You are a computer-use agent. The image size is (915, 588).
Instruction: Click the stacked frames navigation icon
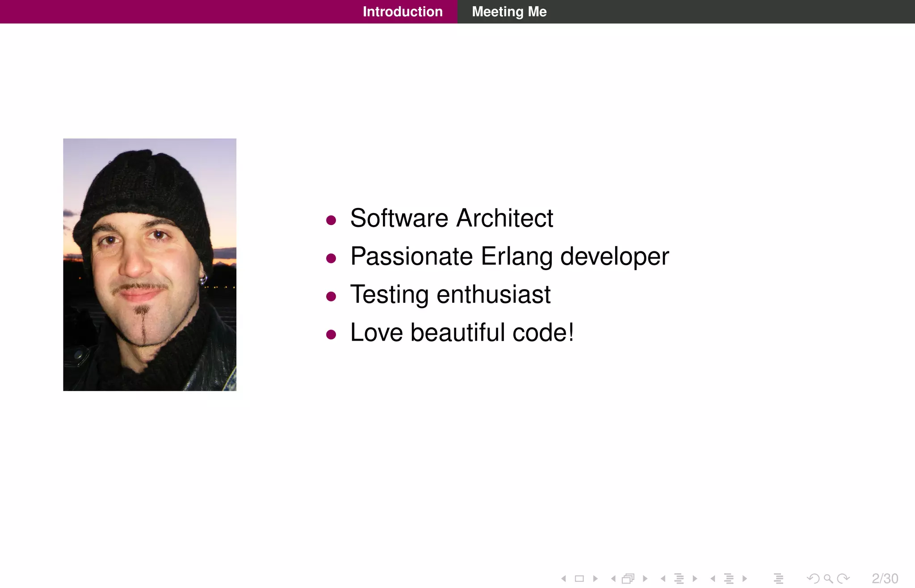628,579
